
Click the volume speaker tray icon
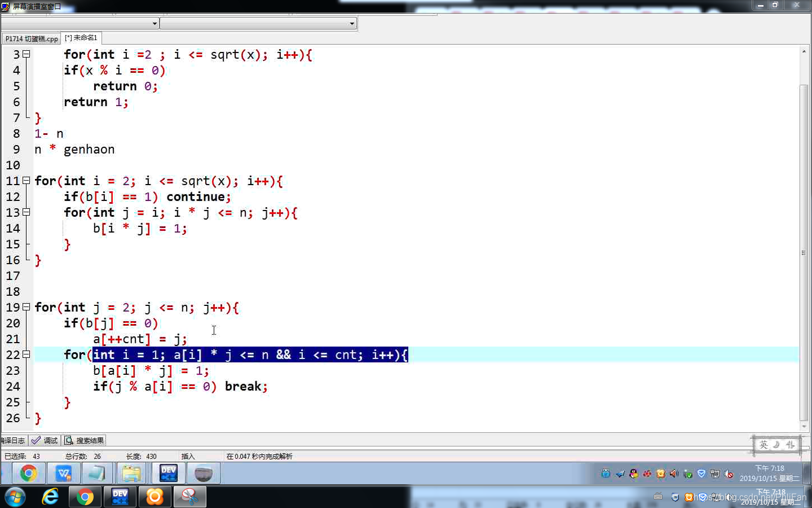click(674, 474)
